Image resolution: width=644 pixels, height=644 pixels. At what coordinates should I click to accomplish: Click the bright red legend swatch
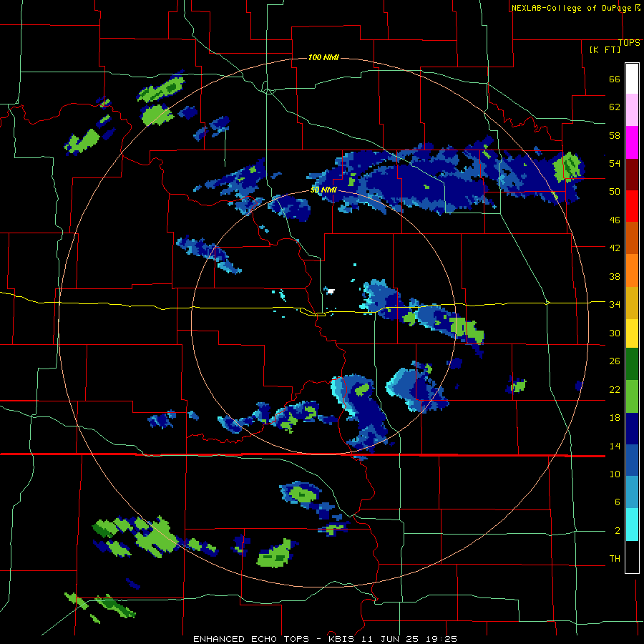pyautogui.click(x=632, y=206)
